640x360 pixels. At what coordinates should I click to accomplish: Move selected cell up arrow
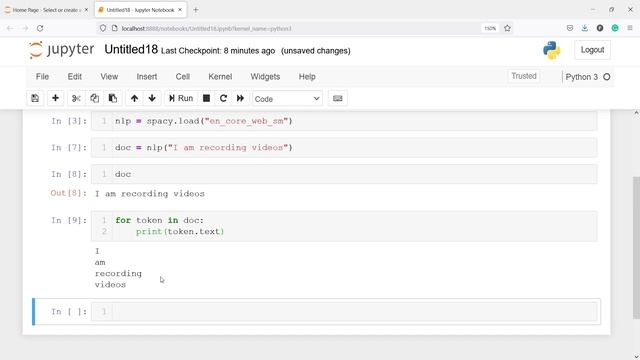[x=134, y=98]
